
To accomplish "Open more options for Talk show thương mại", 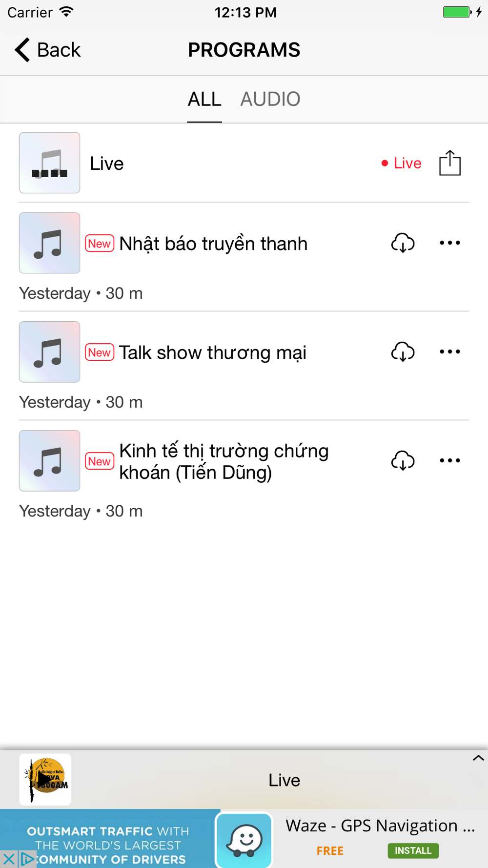I will 449,352.
